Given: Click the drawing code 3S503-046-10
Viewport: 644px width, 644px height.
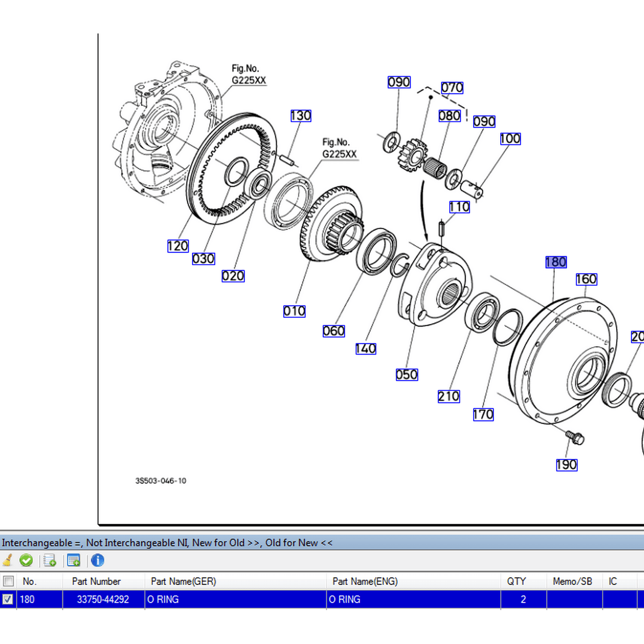Looking at the screenshot, I should (x=161, y=481).
